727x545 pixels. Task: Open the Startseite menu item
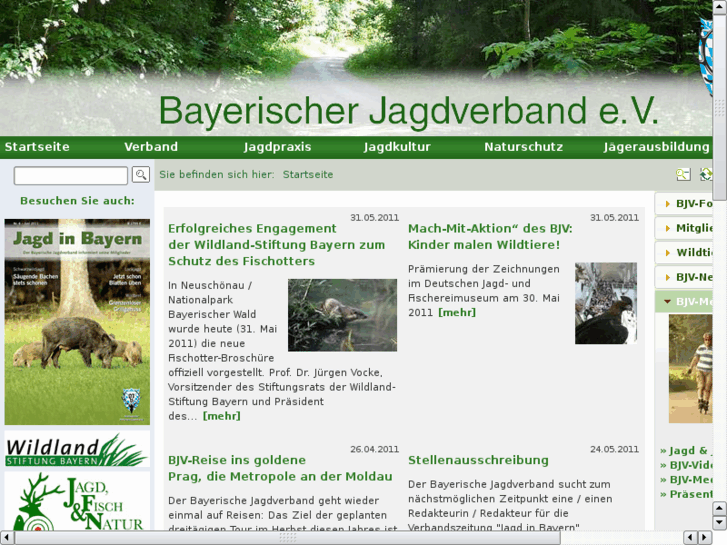pyautogui.click(x=37, y=147)
